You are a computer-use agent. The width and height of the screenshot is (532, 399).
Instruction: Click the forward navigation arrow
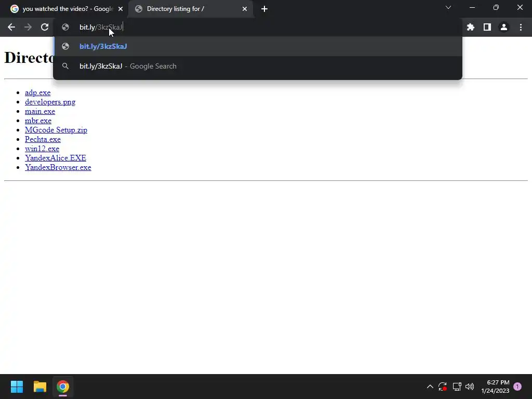point(28,27)
